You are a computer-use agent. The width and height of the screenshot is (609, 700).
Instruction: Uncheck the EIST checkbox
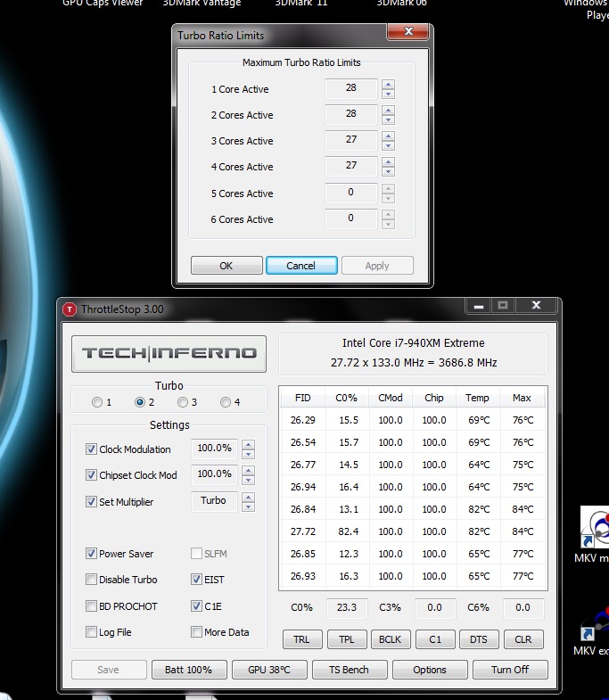point(196,580)
